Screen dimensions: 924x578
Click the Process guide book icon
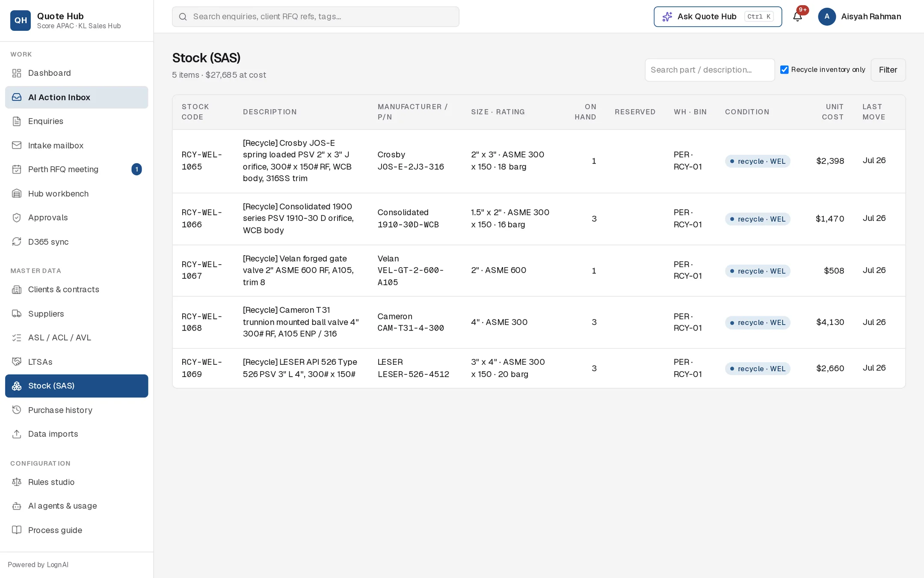point(17,530)
